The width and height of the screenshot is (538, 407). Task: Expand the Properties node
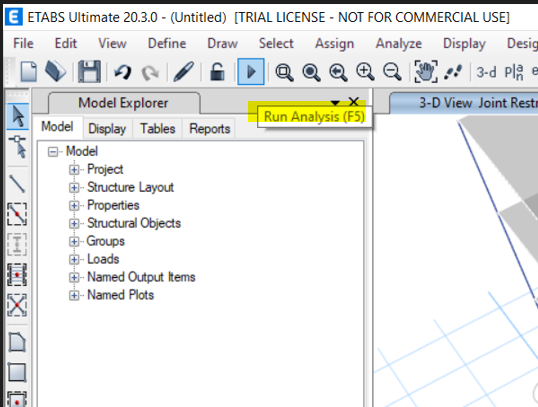[74, 206]
